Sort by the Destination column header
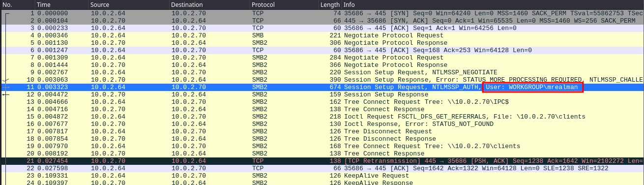This screenshot has width=644, height=185. coord(209,4)
